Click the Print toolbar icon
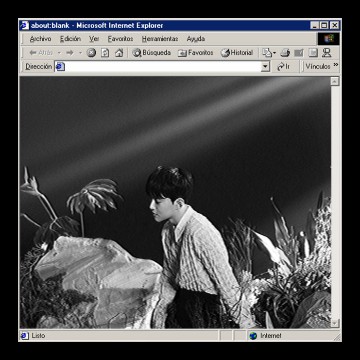The width and height of the screenshot is (360, 360). (285, 53)
